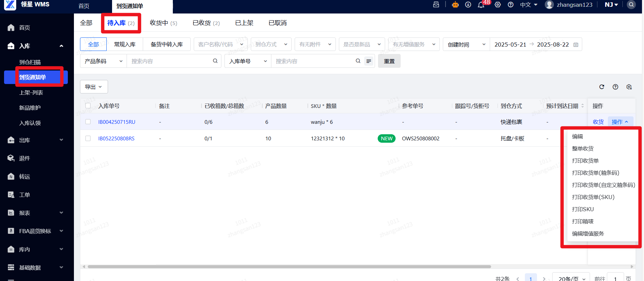Switch to the 收货中 (5) tab

tap(163, 23)
